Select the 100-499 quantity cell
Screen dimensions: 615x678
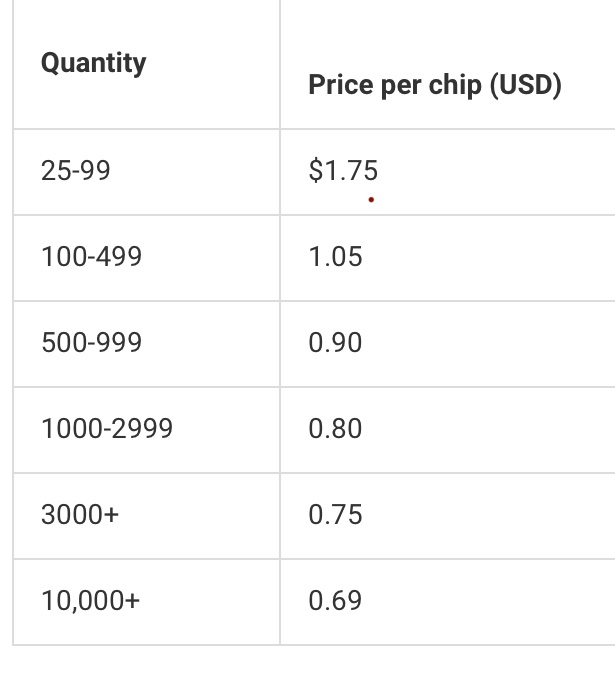coord(91,257)
